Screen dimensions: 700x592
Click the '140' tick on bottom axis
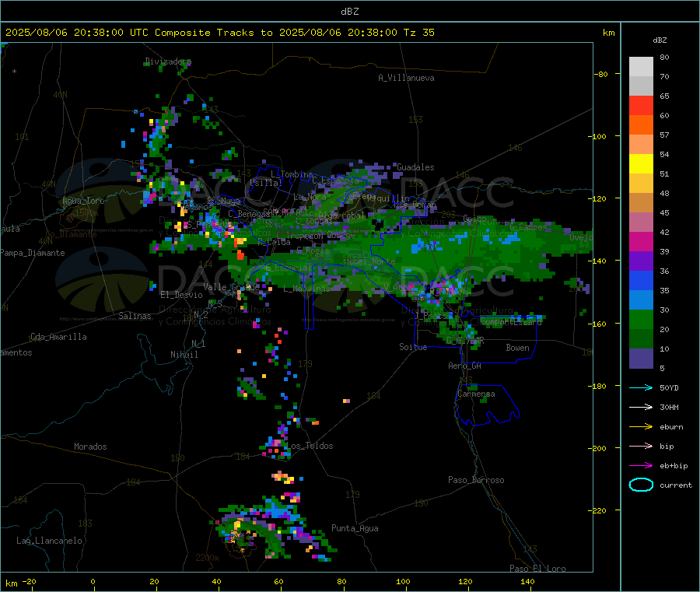527,581
